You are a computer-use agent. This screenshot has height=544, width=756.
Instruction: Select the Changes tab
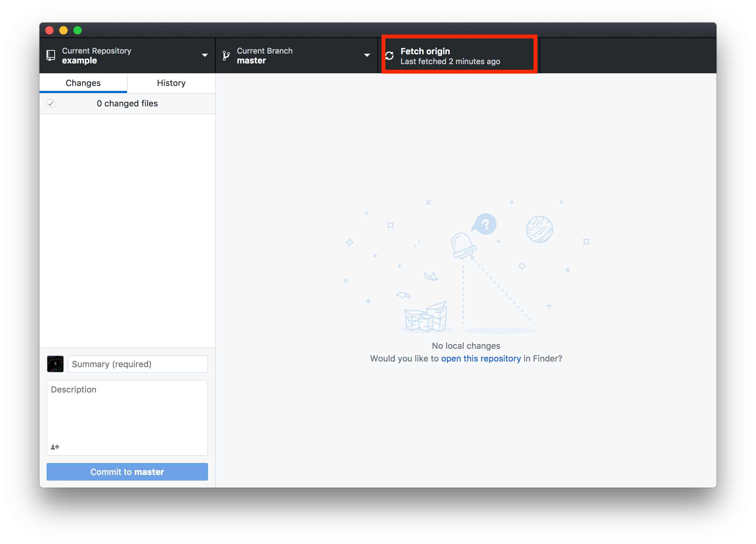83,83
